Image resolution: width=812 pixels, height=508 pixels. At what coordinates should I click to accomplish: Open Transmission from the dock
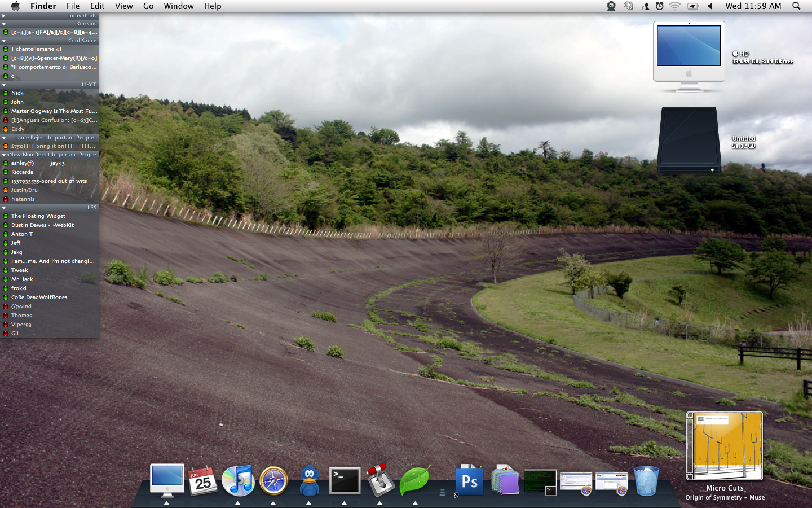[x=380, y=480]
